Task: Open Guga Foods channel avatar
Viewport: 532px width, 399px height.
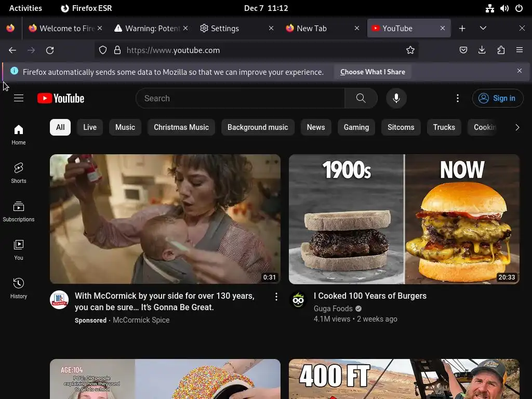Action: (298, 300)
